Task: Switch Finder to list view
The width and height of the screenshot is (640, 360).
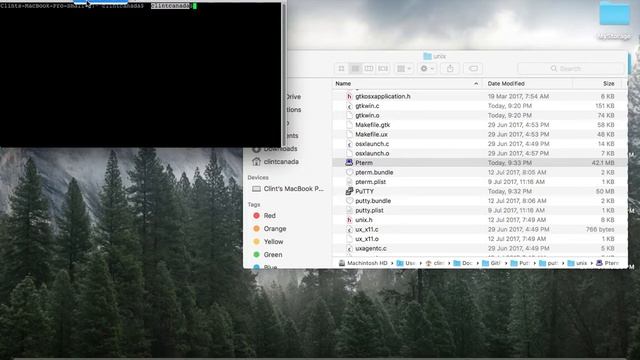Action: click(x=355, y=69)
